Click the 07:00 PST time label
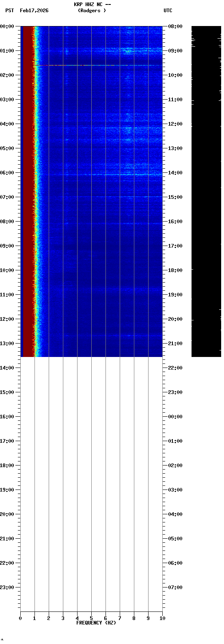This screenshot has width=224, height=644. pos(7,197)
